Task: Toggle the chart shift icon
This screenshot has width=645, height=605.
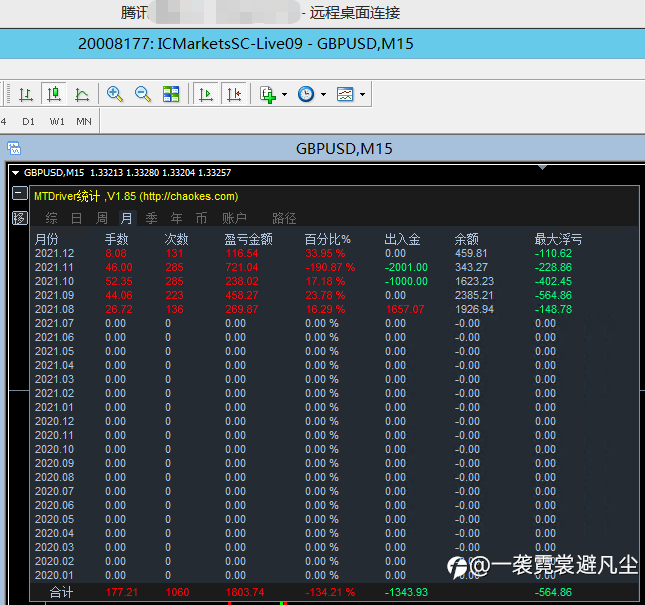Action: pos(234,94)
